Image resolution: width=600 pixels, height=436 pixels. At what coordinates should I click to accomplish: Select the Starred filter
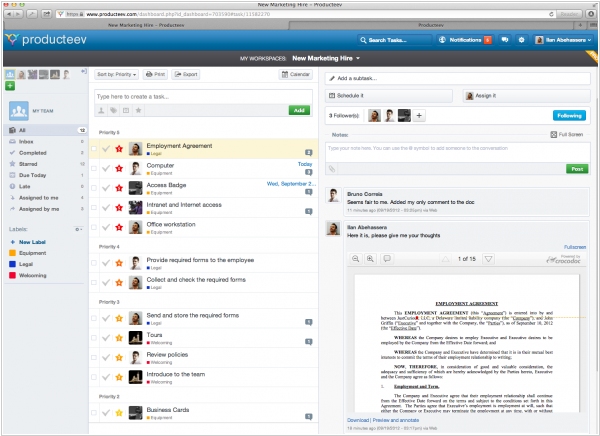46,164
